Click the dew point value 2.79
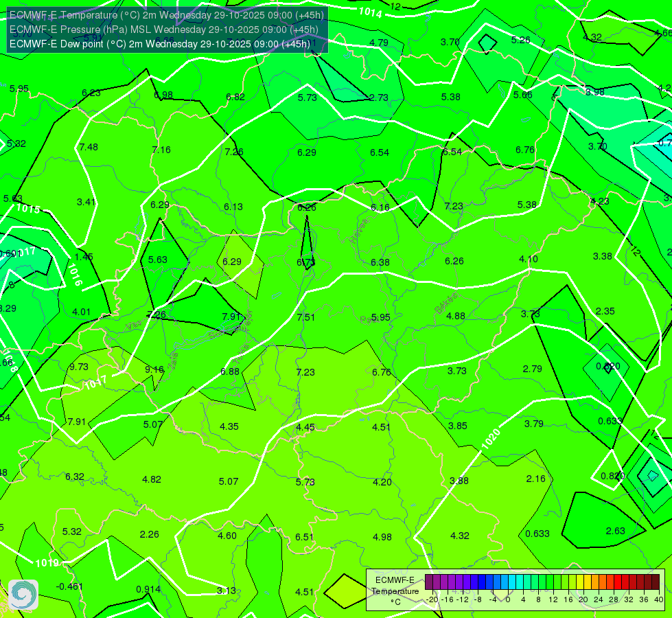Image resolution: width=672 pixels, height=618 pixels. (532, 369)
